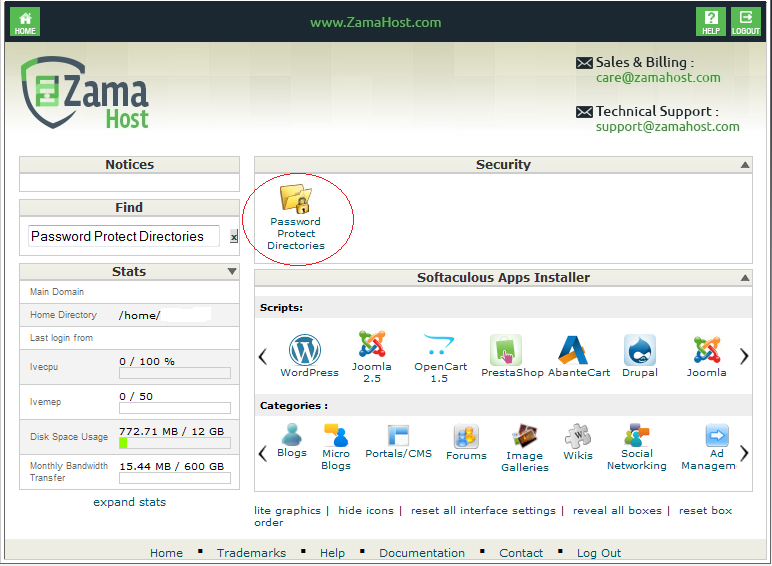Open the Ad Management category icon
Screen dimensions: 772x566
(x=717, y=435)
